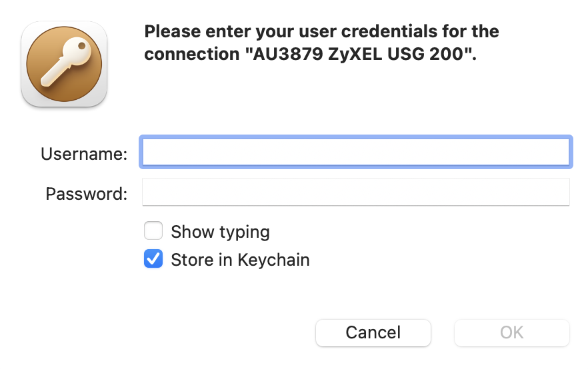Click the white key shape inside the icon
The image size is (588, 369).
click(66, 61)
